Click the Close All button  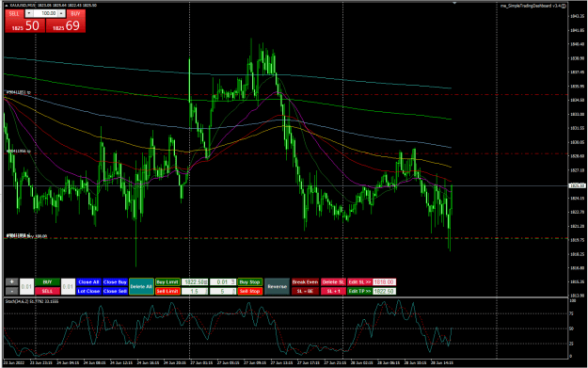tap(88, 282)
